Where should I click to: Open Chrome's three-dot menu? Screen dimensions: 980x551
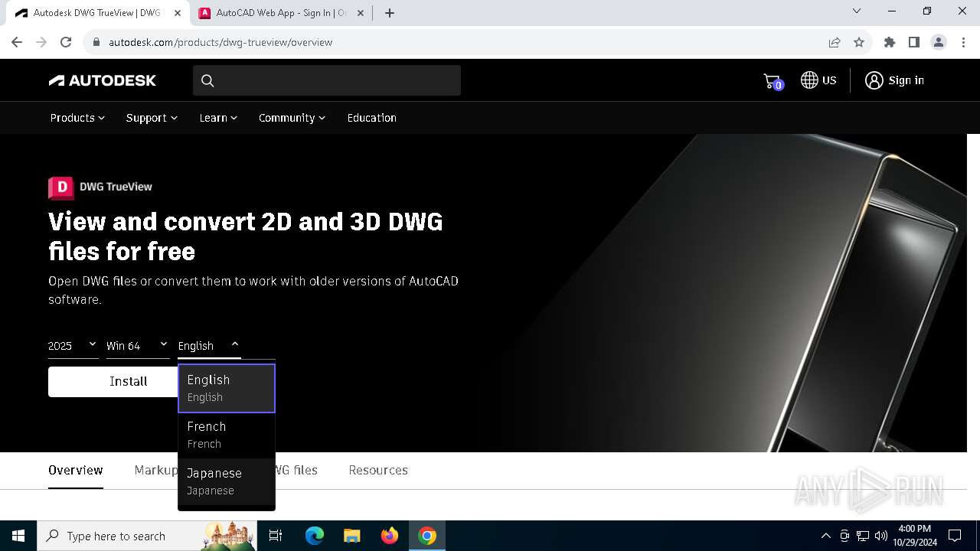point(963,42)
